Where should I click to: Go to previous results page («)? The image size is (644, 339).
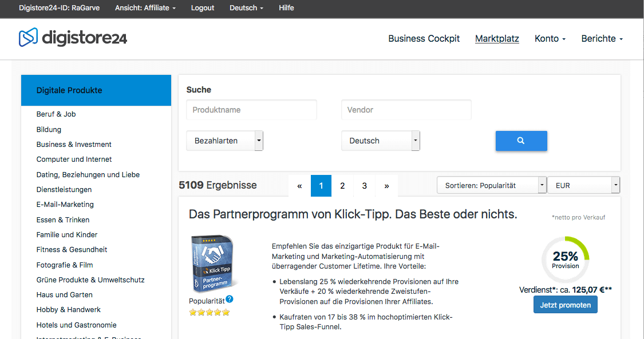[x=300, y=186]
